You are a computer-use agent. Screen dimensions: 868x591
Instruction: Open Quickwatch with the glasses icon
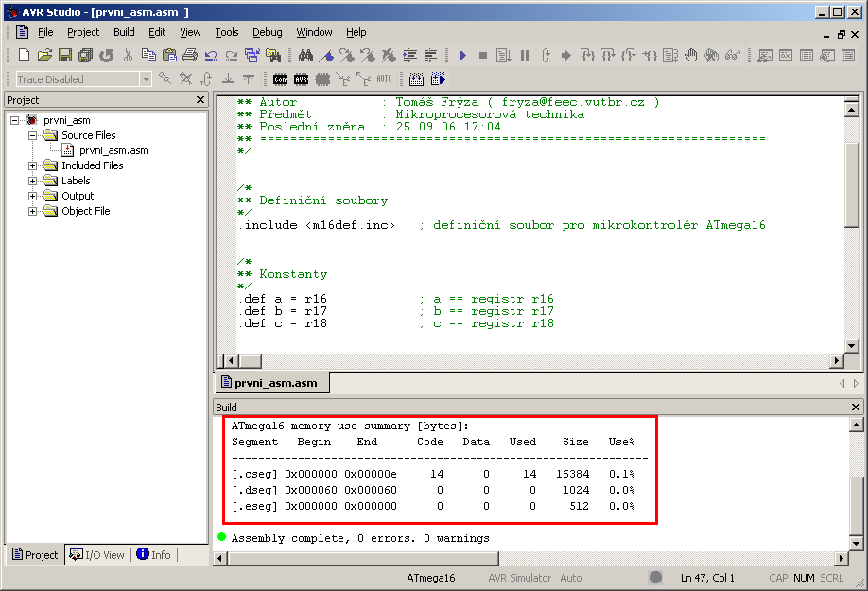[733, 55]
